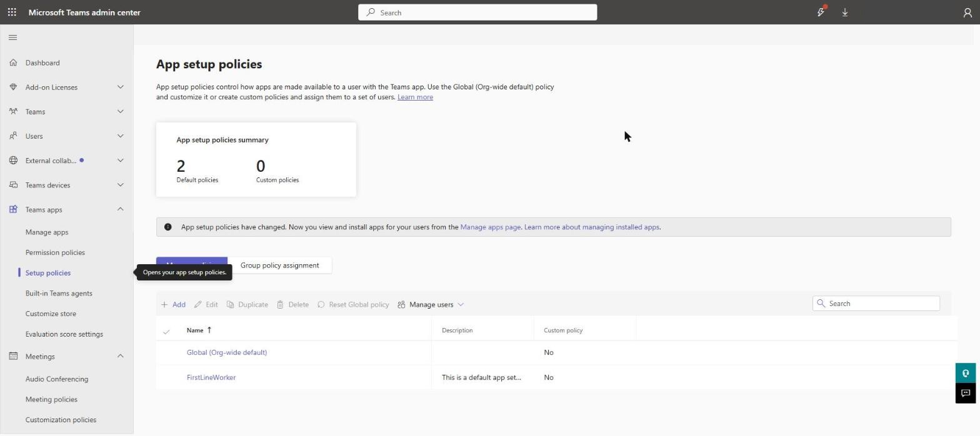Viewport: 980px width, 436px height.
Task: Collapse the Teams apps section chevron
Action: pos(121,209)
